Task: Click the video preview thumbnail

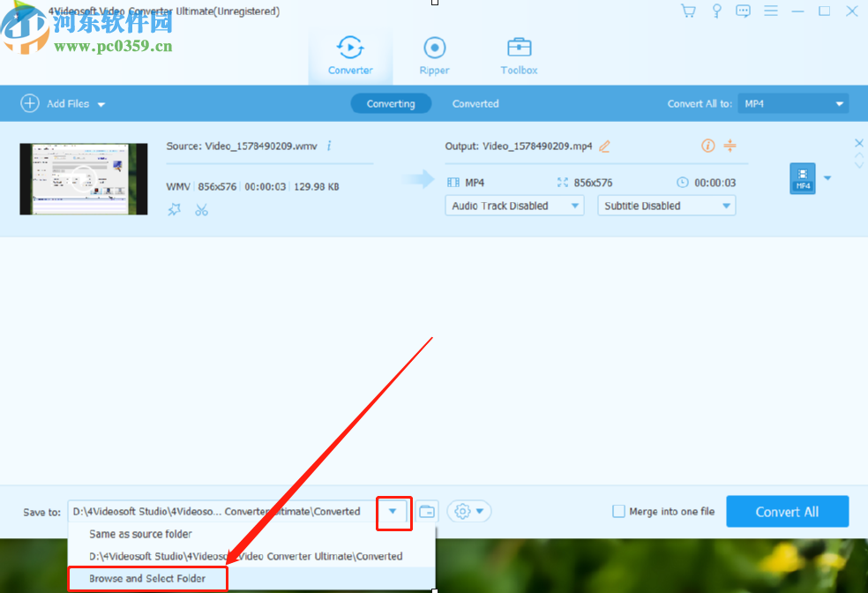Action: tap(83, 178)
